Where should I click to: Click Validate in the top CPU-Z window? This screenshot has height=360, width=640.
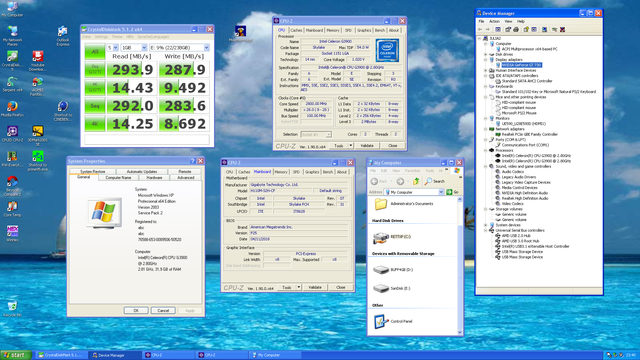click(x=367, y=145)
